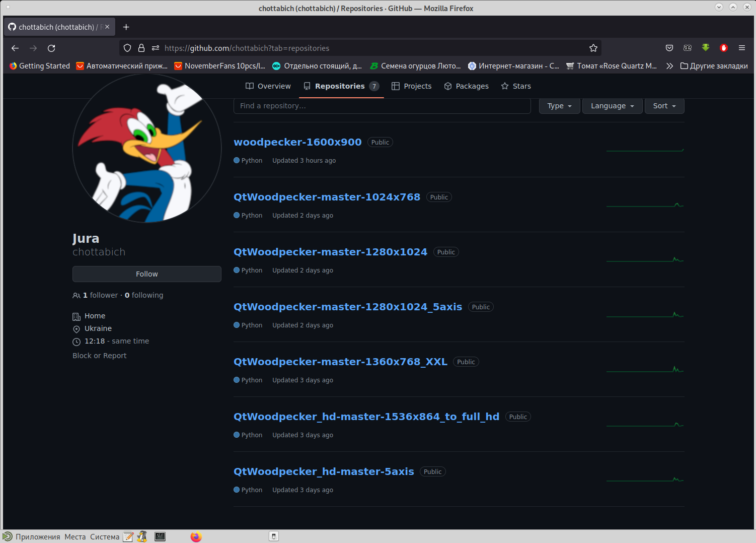The width and height of the screenshot is (756, 543).
Task: Open Система menu in panel
Action: pyautogui.click(x=105, y=536)
